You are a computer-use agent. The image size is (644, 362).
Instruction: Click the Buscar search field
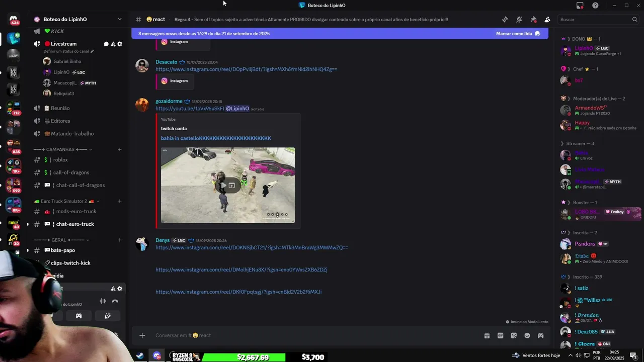tap(599, 20)
